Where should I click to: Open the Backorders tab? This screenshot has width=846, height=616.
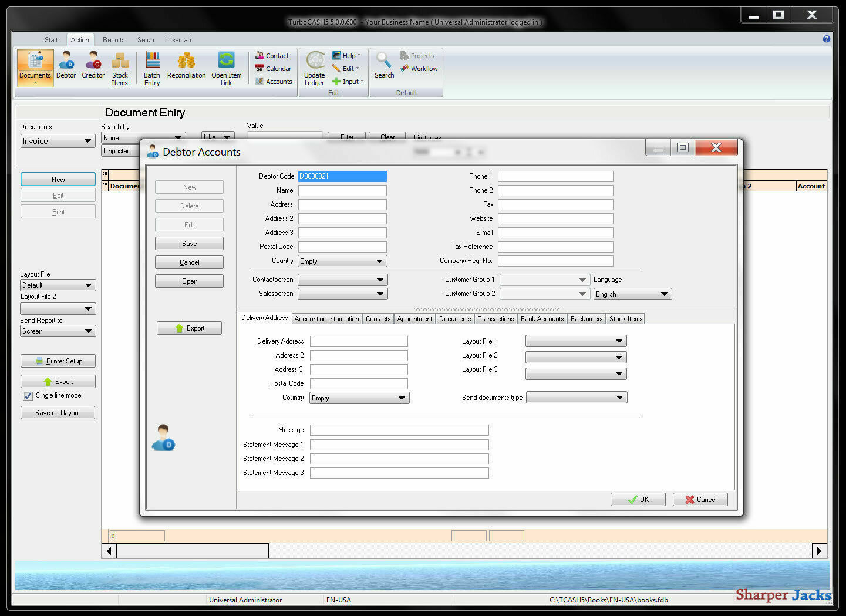[587, 319]
